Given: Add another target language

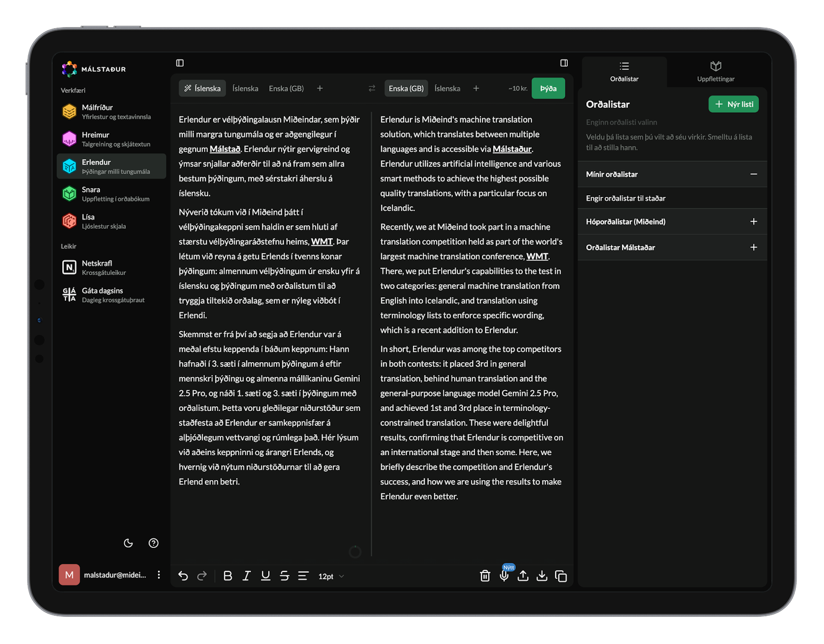Looking at the screenshot, I should click(x=476, y=88).
